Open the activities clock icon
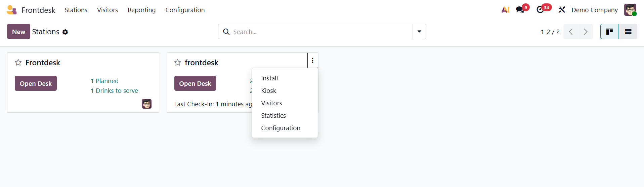Image resolution: width=644 pixels, height=187 pixels. 540,10
